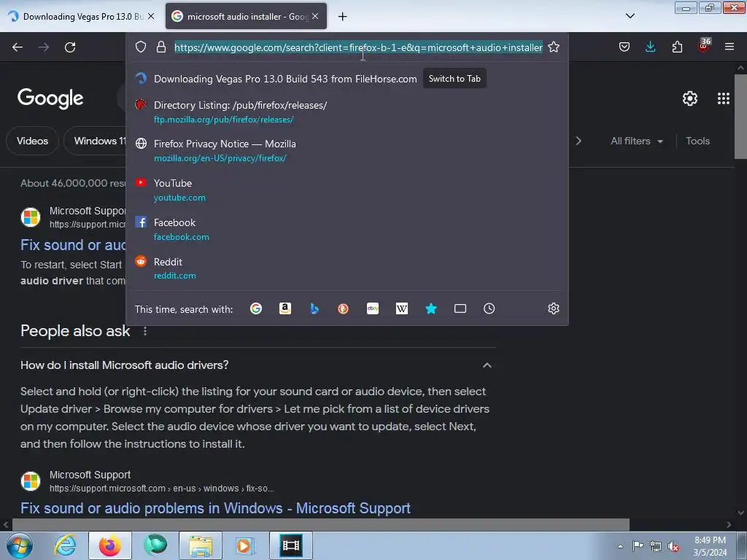Open the search Tools option
Image resolution: width=747 pixels, height=560 pixels.
tap(697, 141)
